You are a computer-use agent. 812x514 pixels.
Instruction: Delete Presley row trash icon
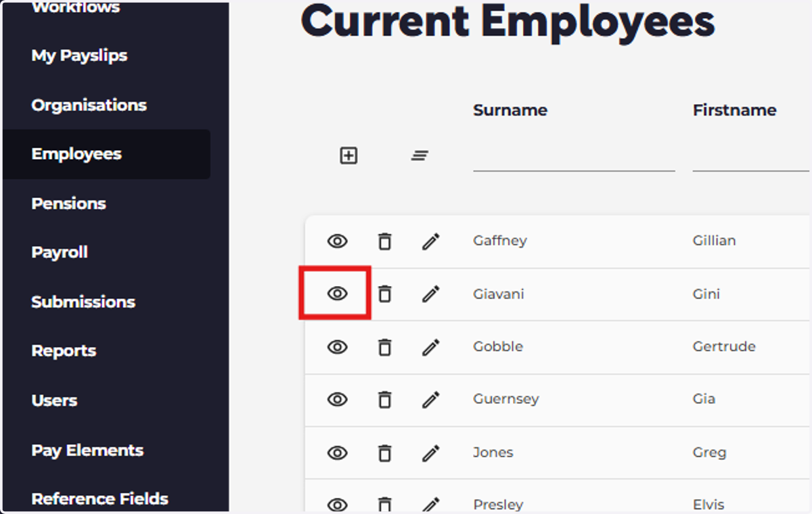[384, 505]
